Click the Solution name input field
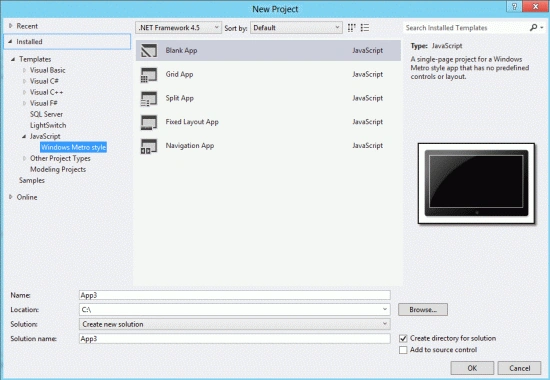This screenshot has width=550, height=380. click(235, 339)
